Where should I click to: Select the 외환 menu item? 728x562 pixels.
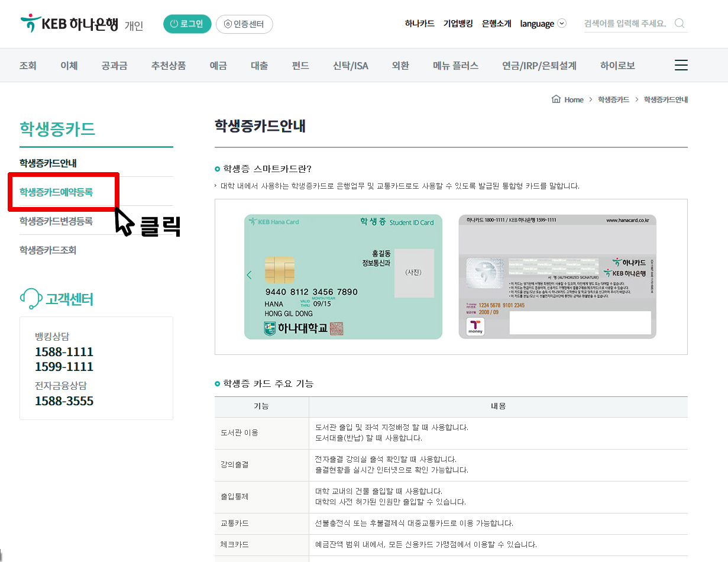tap(400, 66)
